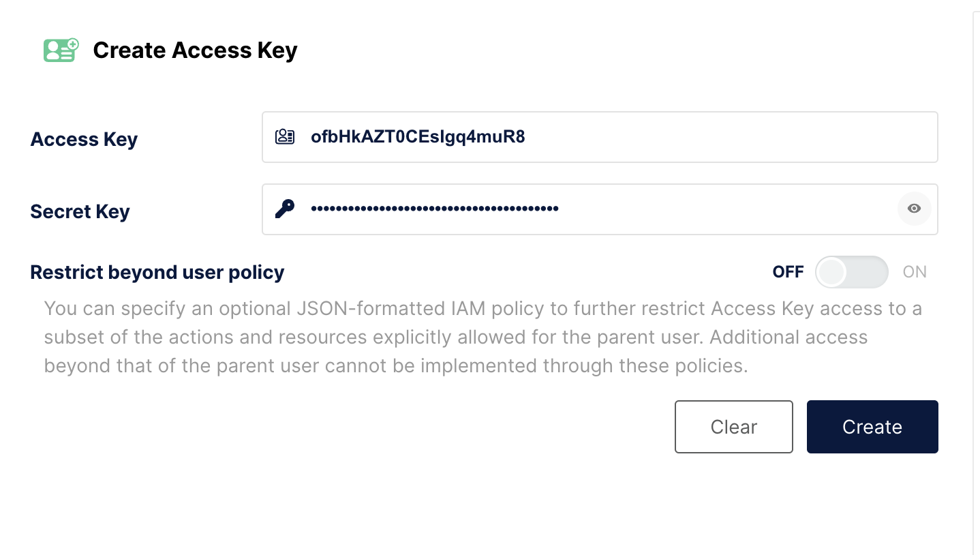Click the Create button
The image size is (980, 555).
[872, 427]
